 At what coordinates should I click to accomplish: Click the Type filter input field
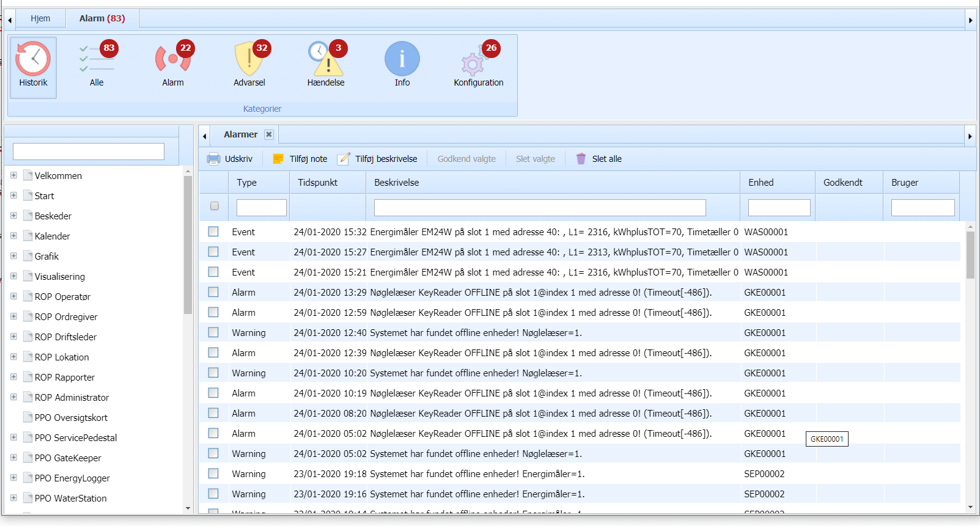pos(262,208)
